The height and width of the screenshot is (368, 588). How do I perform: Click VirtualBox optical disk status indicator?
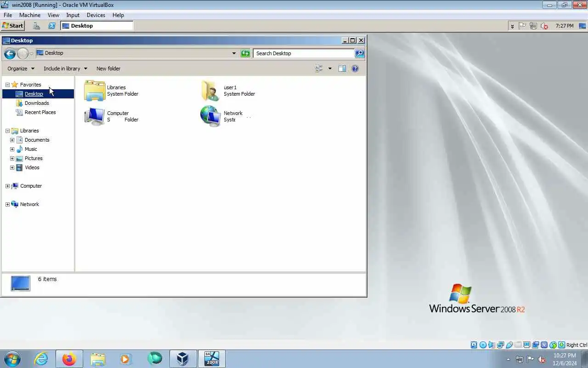483,345
